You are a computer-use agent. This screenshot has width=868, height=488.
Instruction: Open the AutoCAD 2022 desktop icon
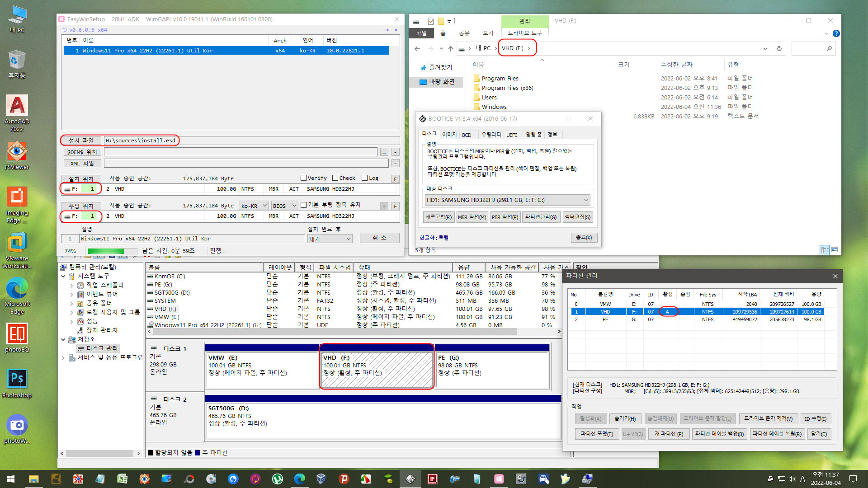click(17, 113)
